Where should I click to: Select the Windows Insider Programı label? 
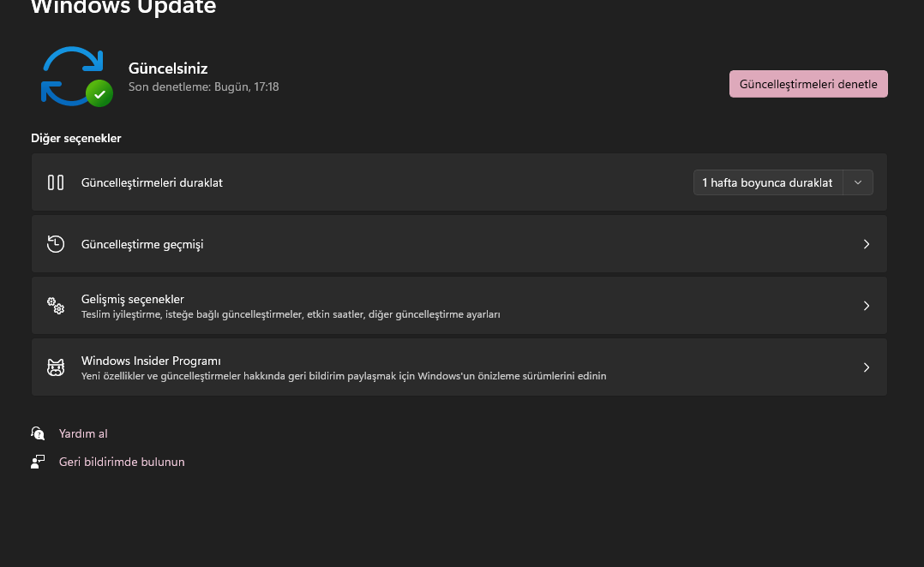(x=151, y=361)
